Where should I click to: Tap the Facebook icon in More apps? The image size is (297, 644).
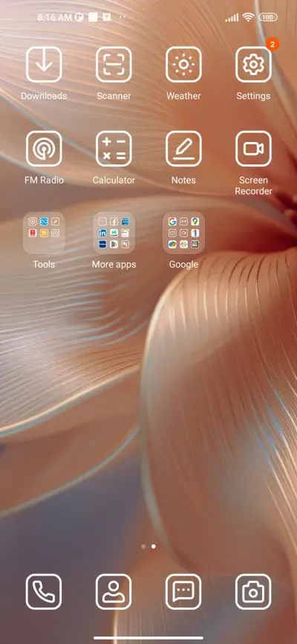tap(114, 222)
